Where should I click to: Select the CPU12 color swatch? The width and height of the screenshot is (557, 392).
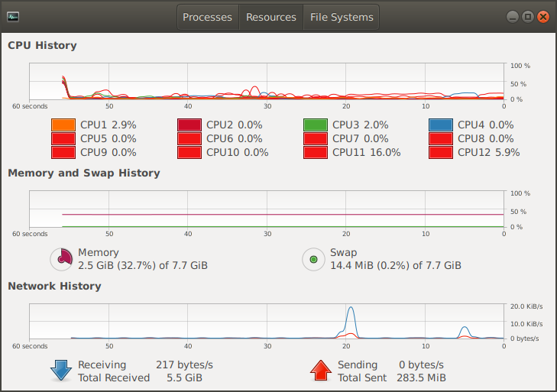click(x=441, y=153)
